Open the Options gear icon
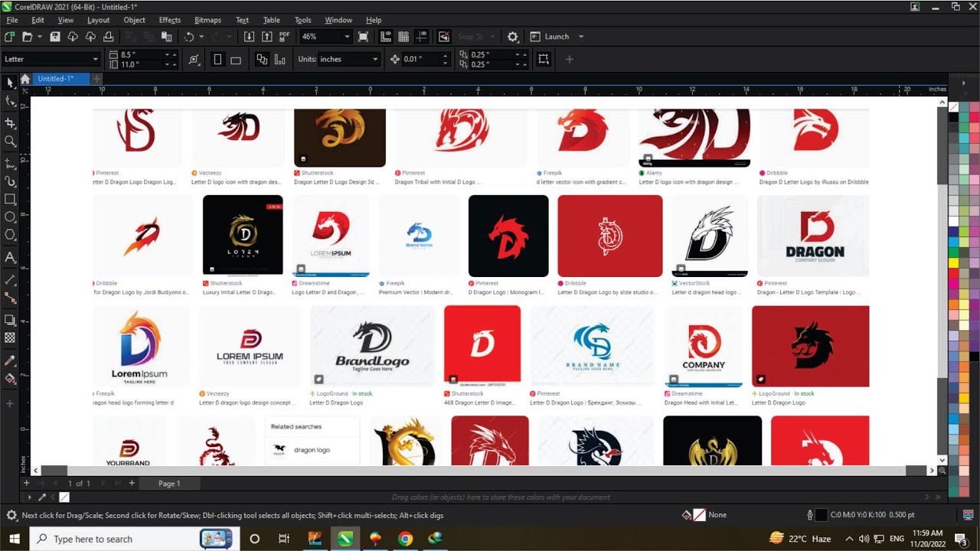The height and width of the screenshot is (551, 980). pyautogui.click(x=513, y=37)
